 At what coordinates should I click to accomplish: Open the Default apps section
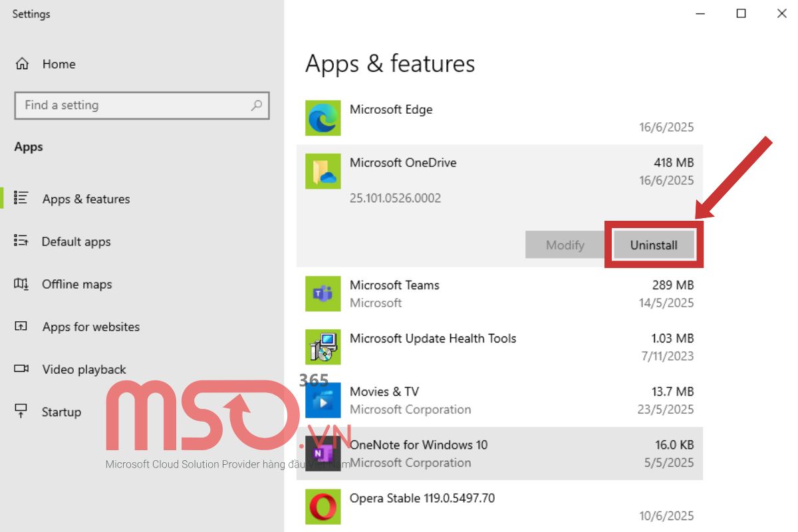coord(76,241)
